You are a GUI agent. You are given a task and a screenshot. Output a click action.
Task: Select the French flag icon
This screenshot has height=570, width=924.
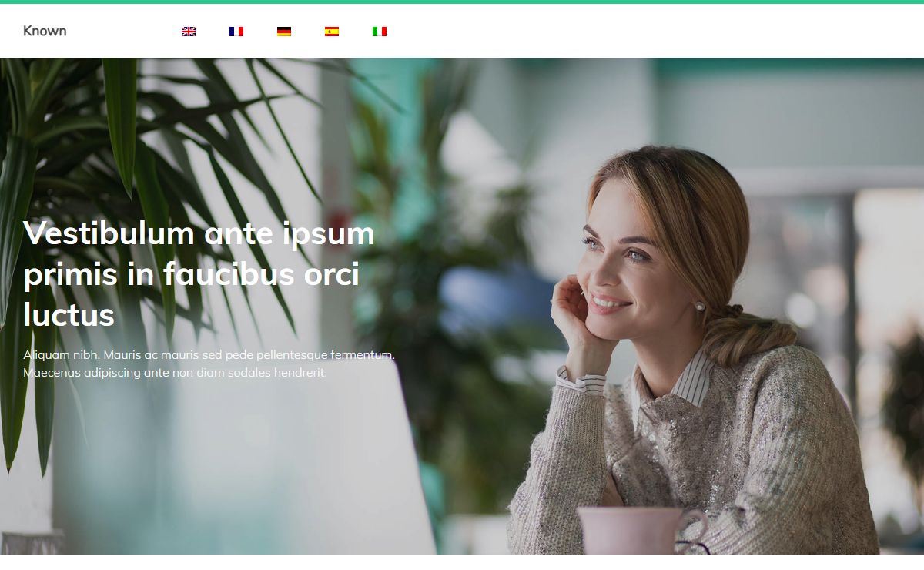pyautogui.click(x=236, y=32)
